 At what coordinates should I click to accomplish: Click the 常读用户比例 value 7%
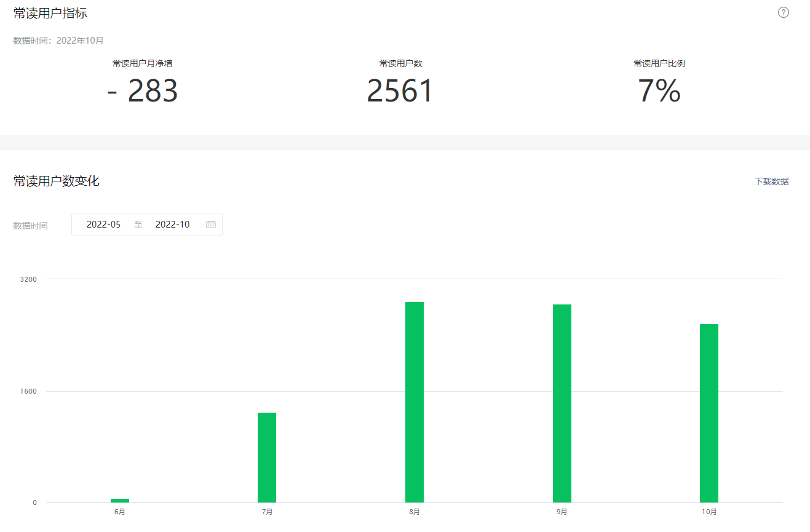click(659, 91)
